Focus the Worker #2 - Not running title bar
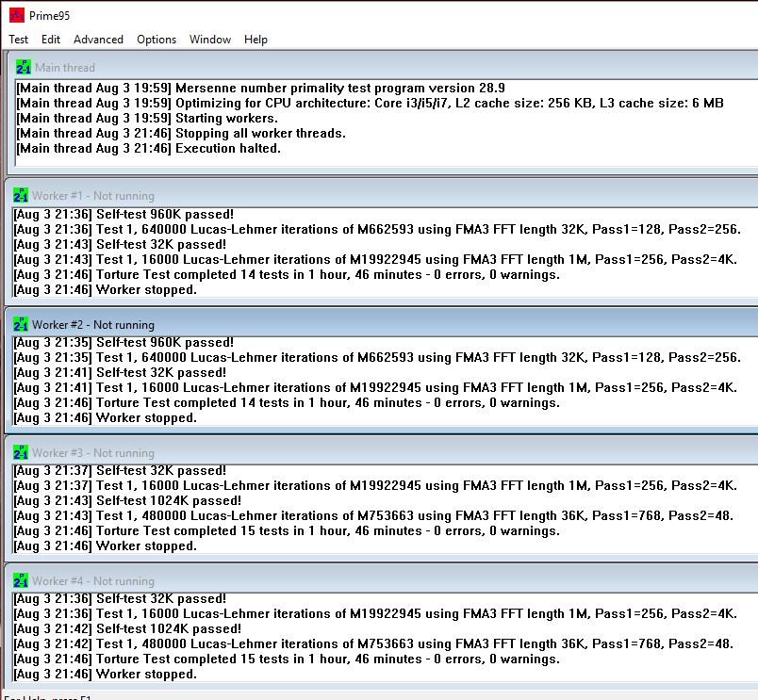The height and width of the screenshot is (700, 758). click(382, 324)
